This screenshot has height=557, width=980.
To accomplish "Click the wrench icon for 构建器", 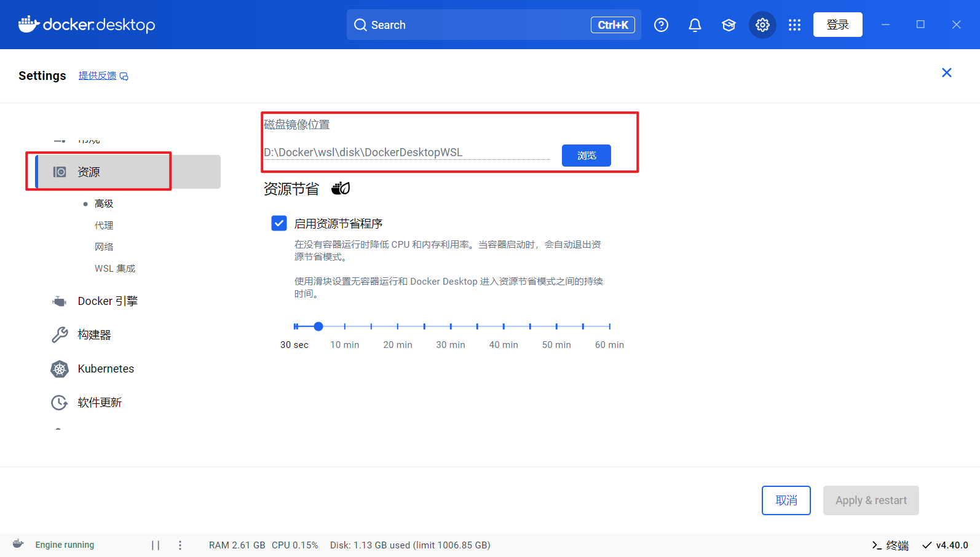I will [60, 334].
